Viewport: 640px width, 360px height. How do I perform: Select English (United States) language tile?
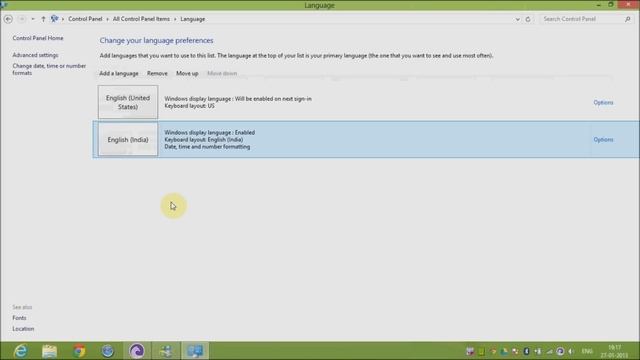tap(128, 102)
